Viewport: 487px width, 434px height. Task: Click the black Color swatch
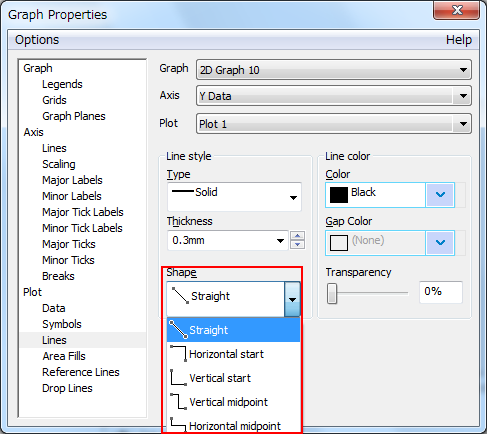(339, 195)
